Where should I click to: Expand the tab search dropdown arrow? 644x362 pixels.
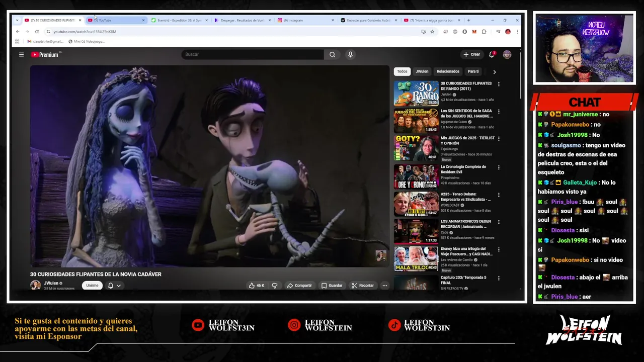pos(17,20)
